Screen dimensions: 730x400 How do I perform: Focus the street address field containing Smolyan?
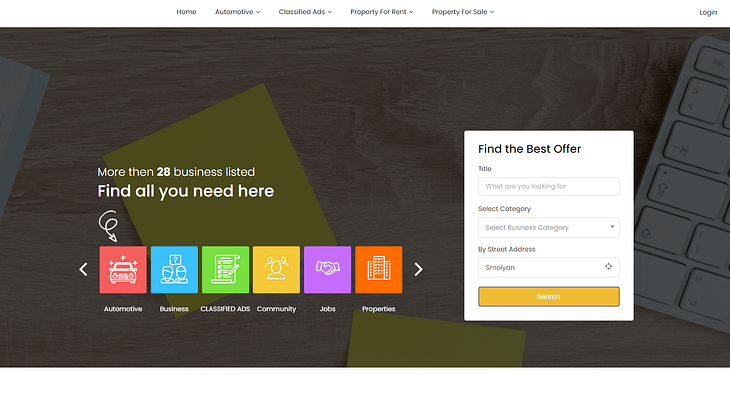[548, 267]
